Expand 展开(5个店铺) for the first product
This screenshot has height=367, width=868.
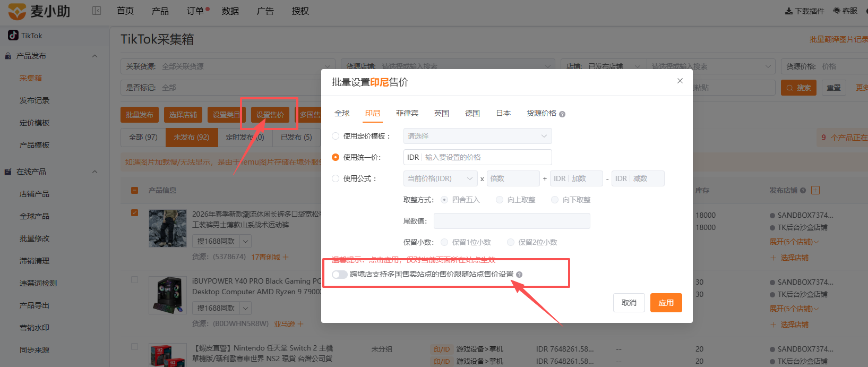click(x=794, y=242)
